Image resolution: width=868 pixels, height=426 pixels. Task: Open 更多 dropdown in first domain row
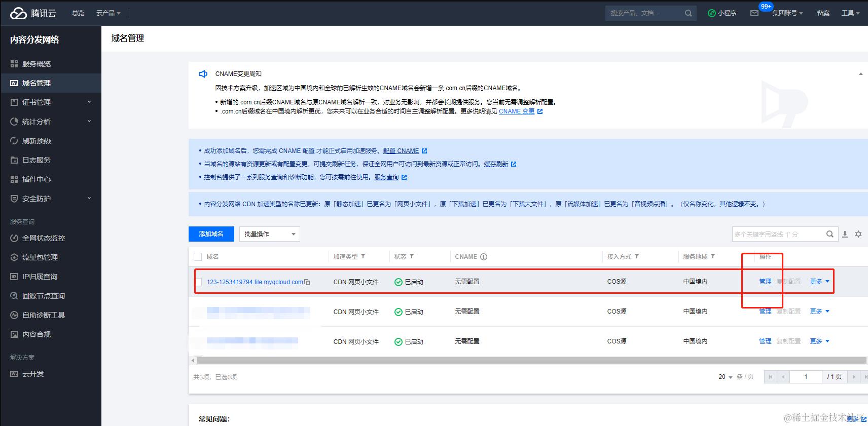pos(820,282)
